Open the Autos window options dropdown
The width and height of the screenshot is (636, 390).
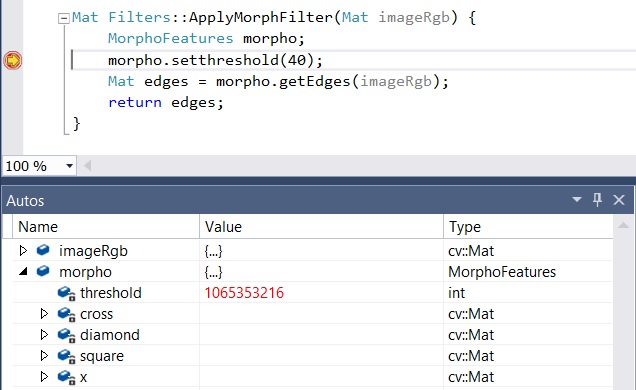[x=576, y=199]
